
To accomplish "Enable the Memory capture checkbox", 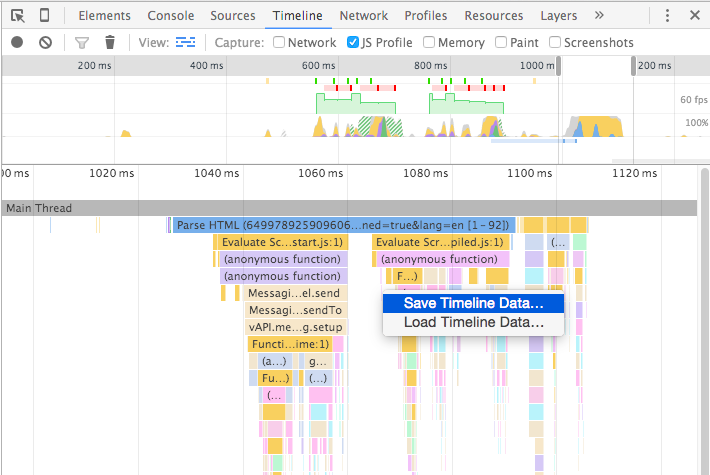I will (x=429, y=43).
